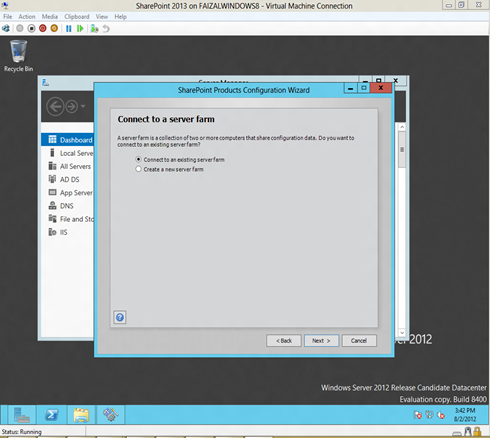Click the Pause button in VM toolbar

(x=69, y=29)
